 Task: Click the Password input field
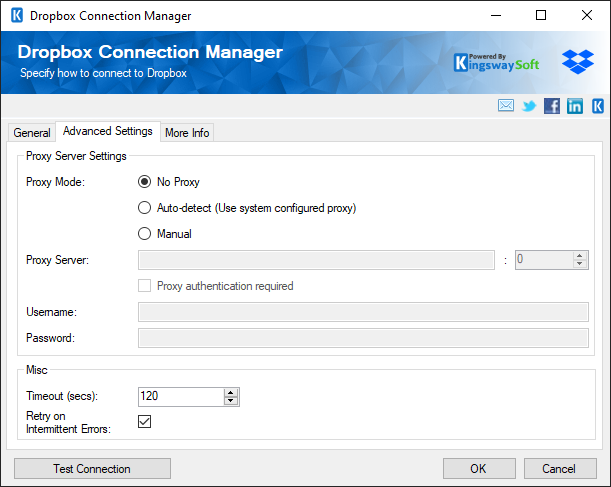point(363,338)
